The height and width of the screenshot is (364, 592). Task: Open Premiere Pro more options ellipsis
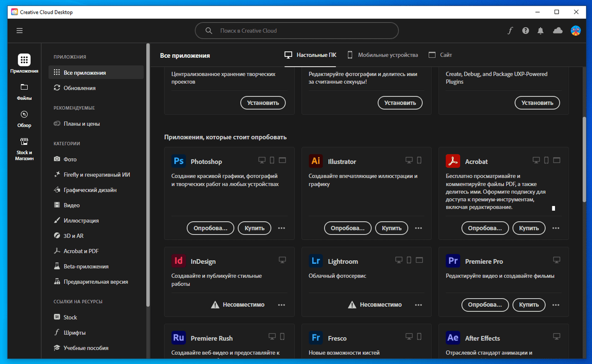click(555, 305)
